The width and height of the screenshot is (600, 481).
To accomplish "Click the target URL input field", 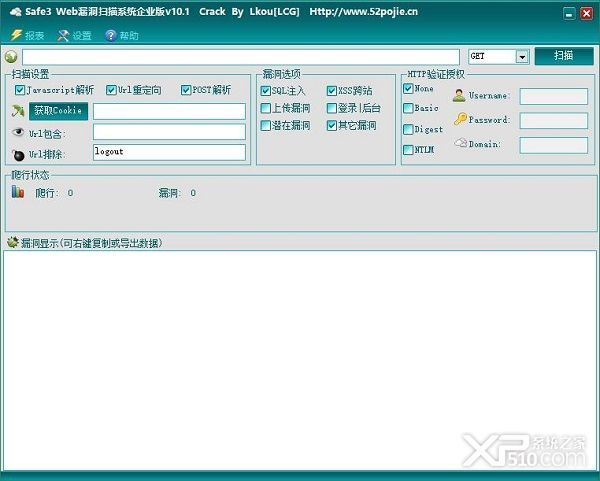I will 241,57.
